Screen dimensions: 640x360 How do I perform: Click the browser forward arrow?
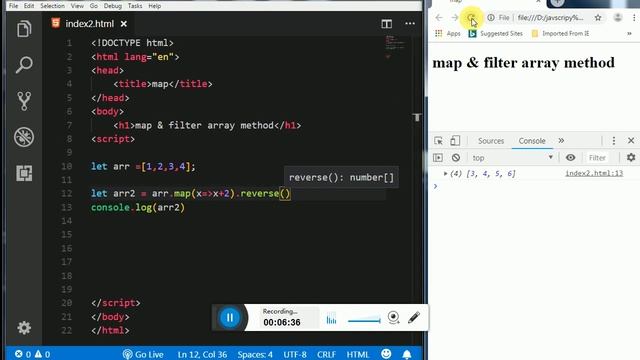pos(455,18)
